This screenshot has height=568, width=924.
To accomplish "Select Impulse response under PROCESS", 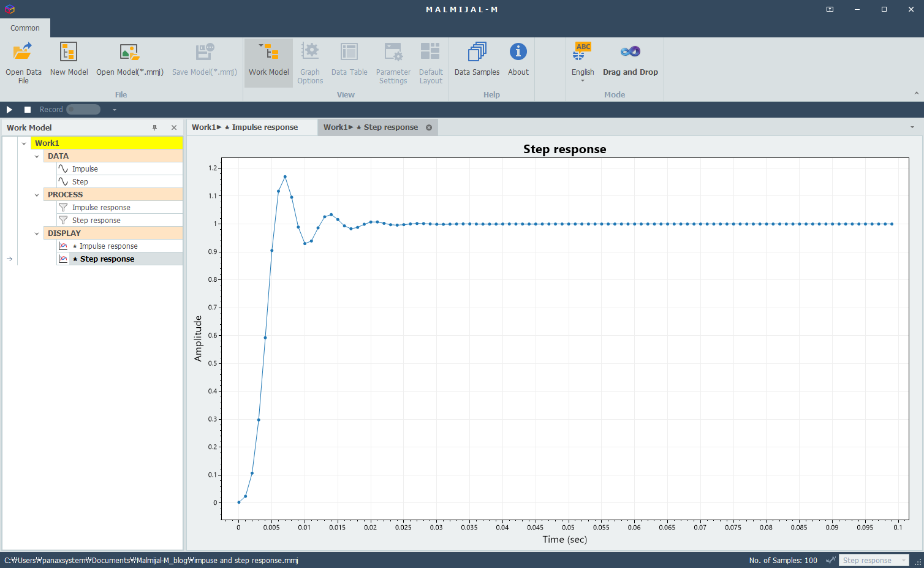I will point(119,207).
